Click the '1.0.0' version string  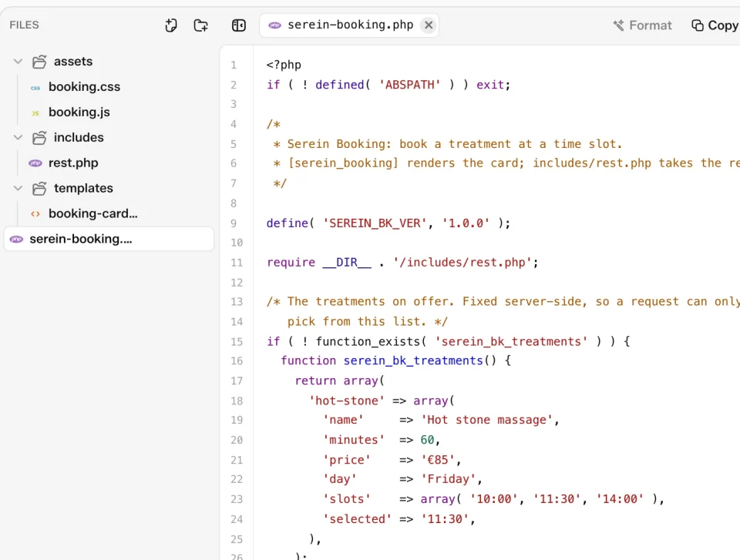(x=466, y=223)
